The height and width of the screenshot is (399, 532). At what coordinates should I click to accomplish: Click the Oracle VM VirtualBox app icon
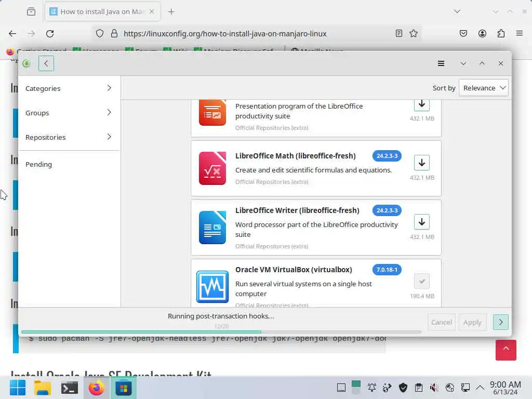pos(212,287)
